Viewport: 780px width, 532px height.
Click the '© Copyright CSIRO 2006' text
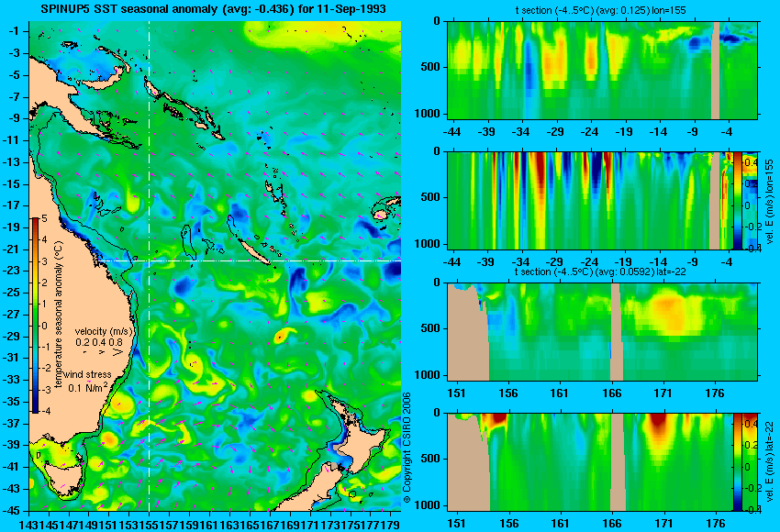[x=407, y=448]
